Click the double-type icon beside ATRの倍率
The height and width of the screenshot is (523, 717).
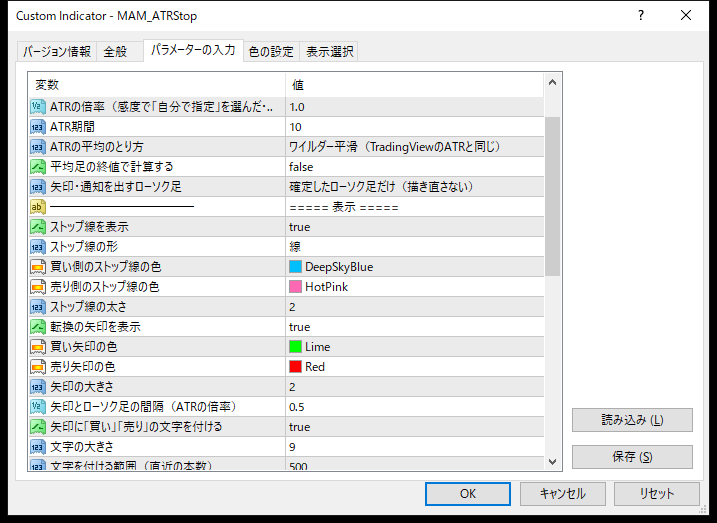(x=38, y=107)
